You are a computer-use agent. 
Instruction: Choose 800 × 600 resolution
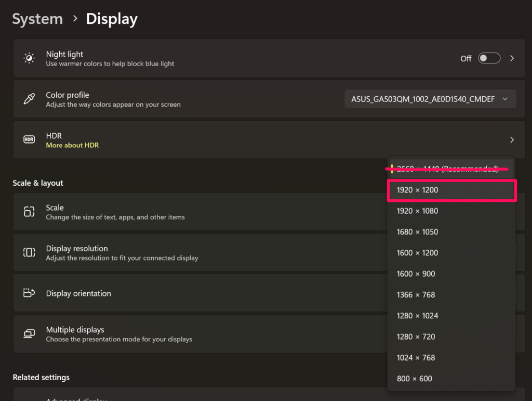point(451,379)
